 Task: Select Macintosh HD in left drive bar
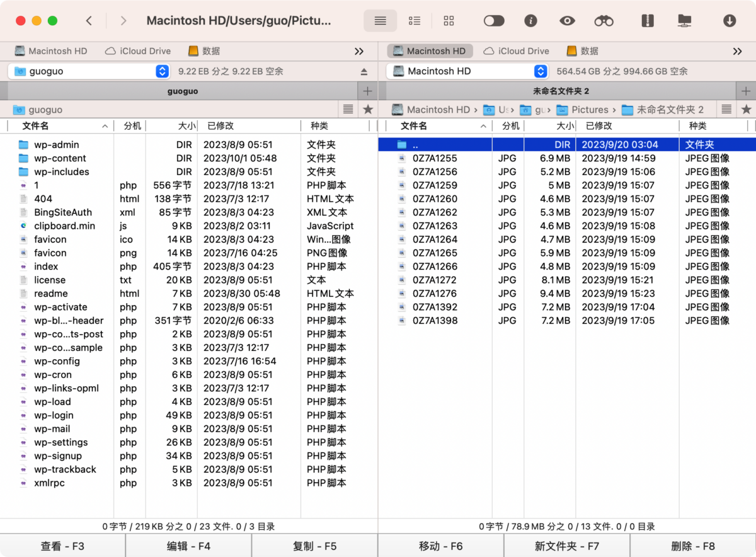point(51,51)
